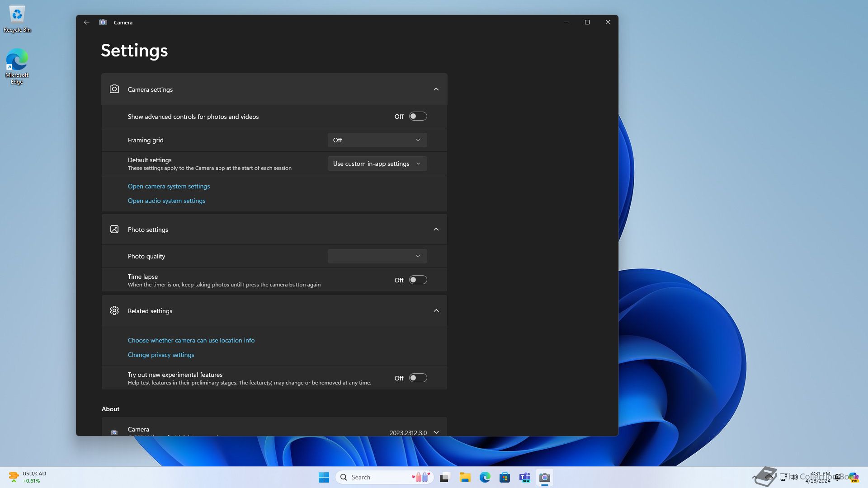
Task: Click the version number 2023.2312.3.0
Action: [x=408, y=433]
